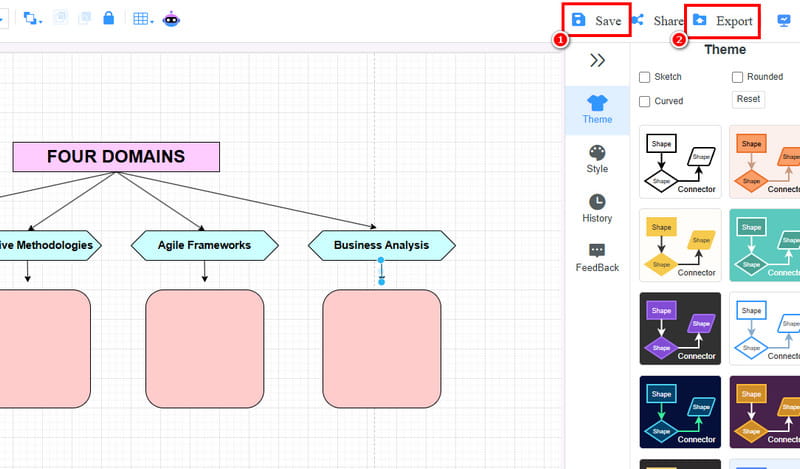Open the insert table dropdown
The width and height of the screenshot is (800, 469).
[x=143, y=19]
